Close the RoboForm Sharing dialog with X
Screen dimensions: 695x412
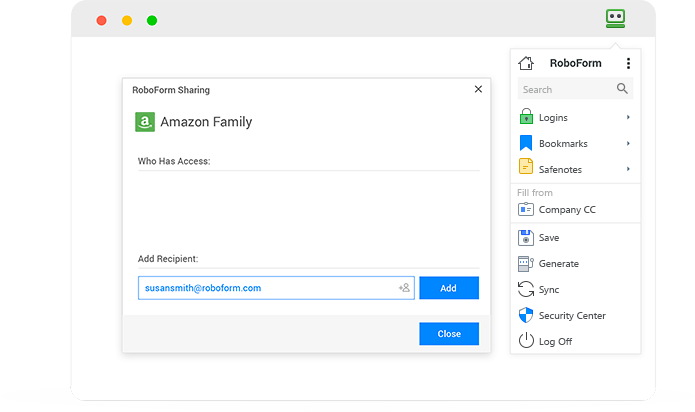coord(478,89)
